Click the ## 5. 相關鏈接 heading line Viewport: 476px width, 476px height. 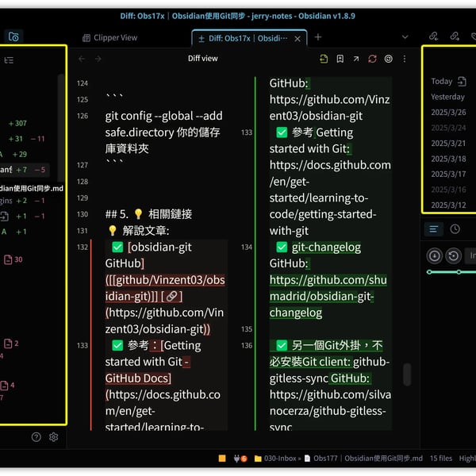[148, 214]
